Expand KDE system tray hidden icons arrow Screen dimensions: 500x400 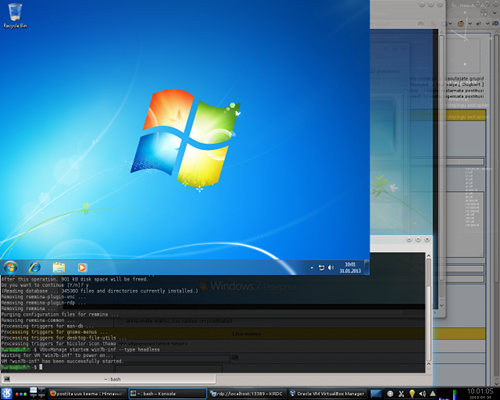click(x=433, y=394)
